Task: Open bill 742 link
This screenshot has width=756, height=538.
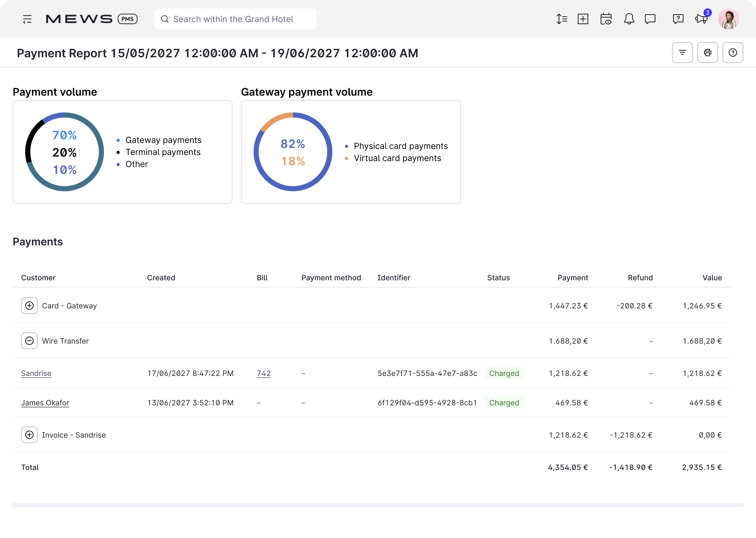Action: [x=264, y=373]
